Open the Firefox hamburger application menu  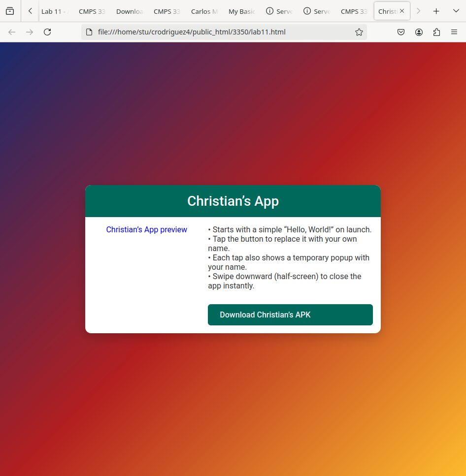tap(454, 32)
